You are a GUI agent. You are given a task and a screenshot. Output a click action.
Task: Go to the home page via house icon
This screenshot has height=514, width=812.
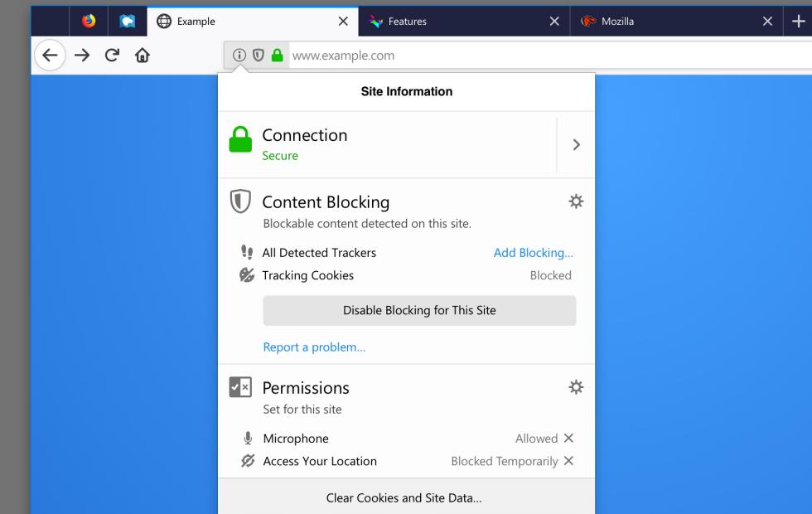click(143, 55)
